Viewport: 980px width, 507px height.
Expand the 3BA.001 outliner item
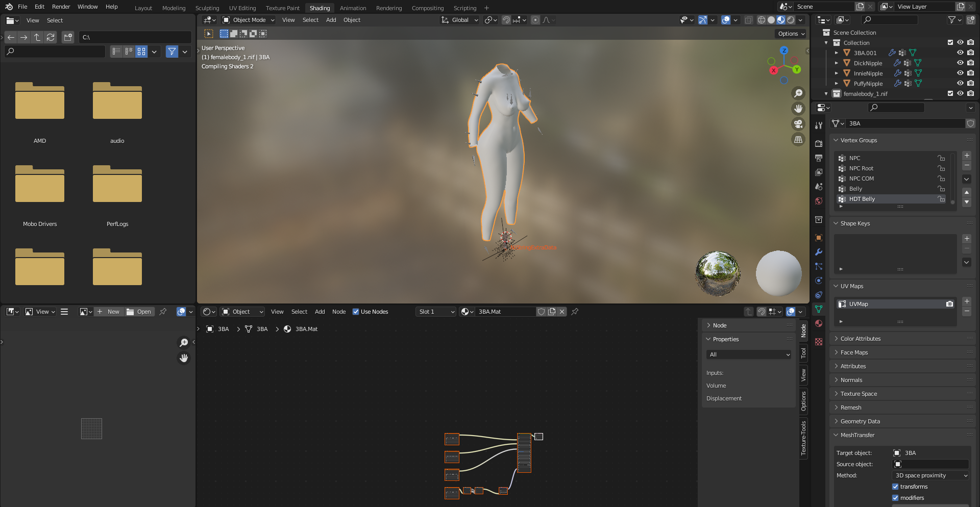[x=837, y=53]
